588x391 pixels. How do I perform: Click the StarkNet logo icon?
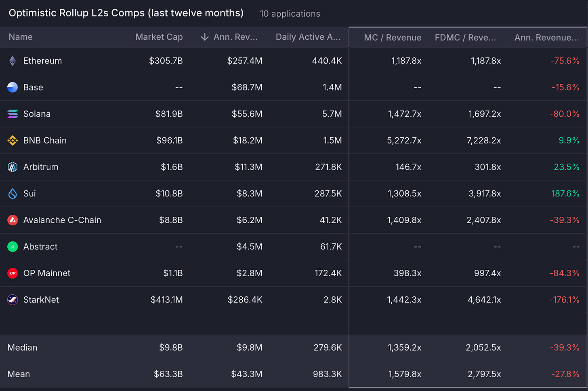(x=13, y=300)
